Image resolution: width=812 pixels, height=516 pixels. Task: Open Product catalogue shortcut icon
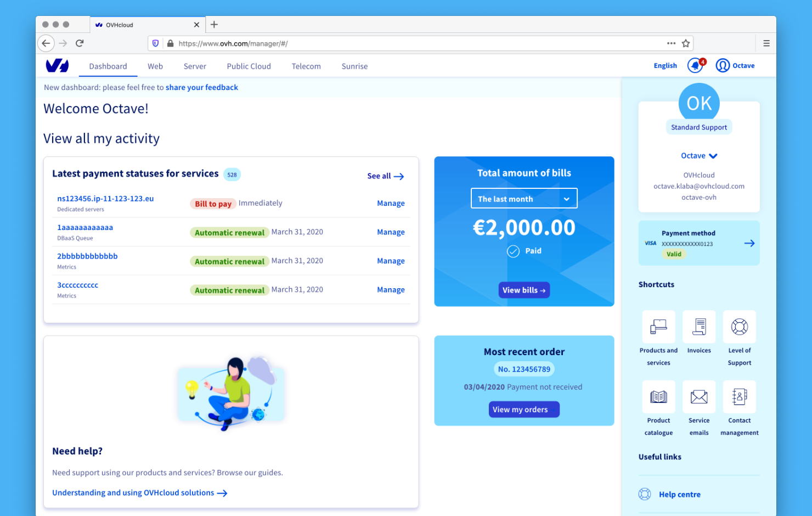(x=658, y=396)
